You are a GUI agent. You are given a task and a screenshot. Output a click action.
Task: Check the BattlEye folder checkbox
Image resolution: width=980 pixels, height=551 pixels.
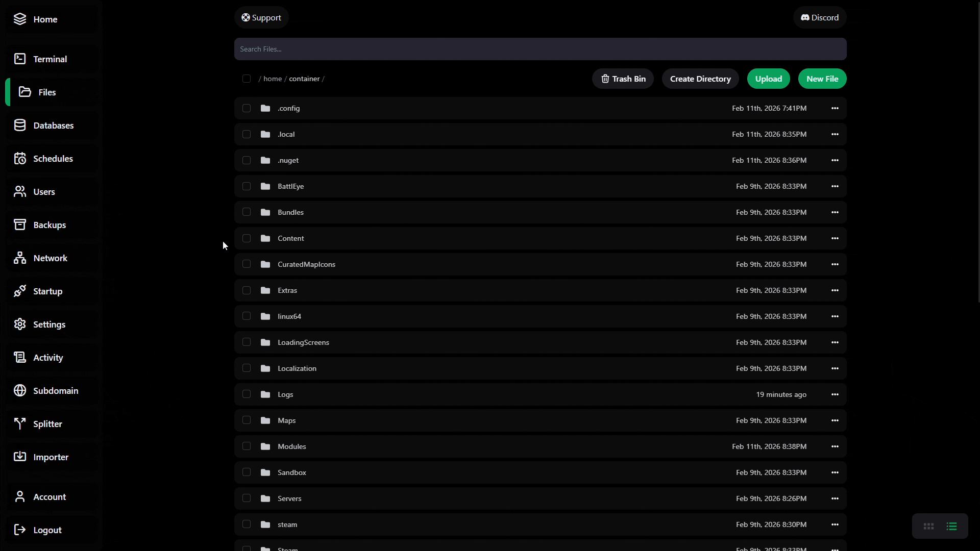(x=247, y=186)
